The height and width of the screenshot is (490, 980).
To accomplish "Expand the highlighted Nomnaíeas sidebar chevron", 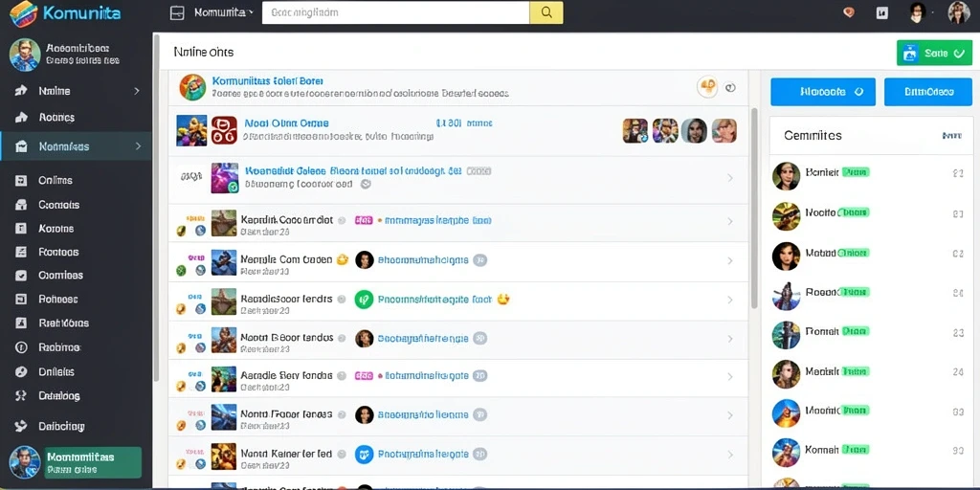I will coord(138,146).
